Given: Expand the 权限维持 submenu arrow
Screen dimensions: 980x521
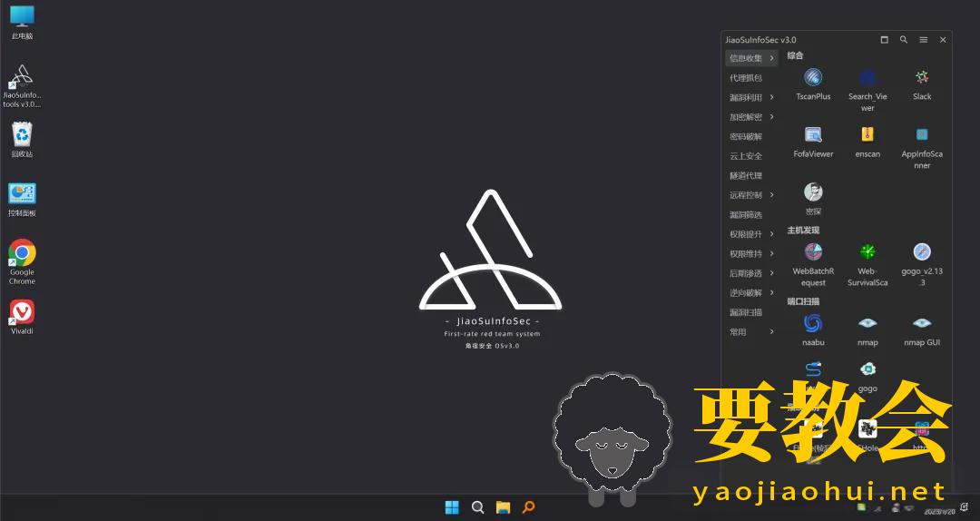Looking at the screenshot, I should tap(772, 253).
